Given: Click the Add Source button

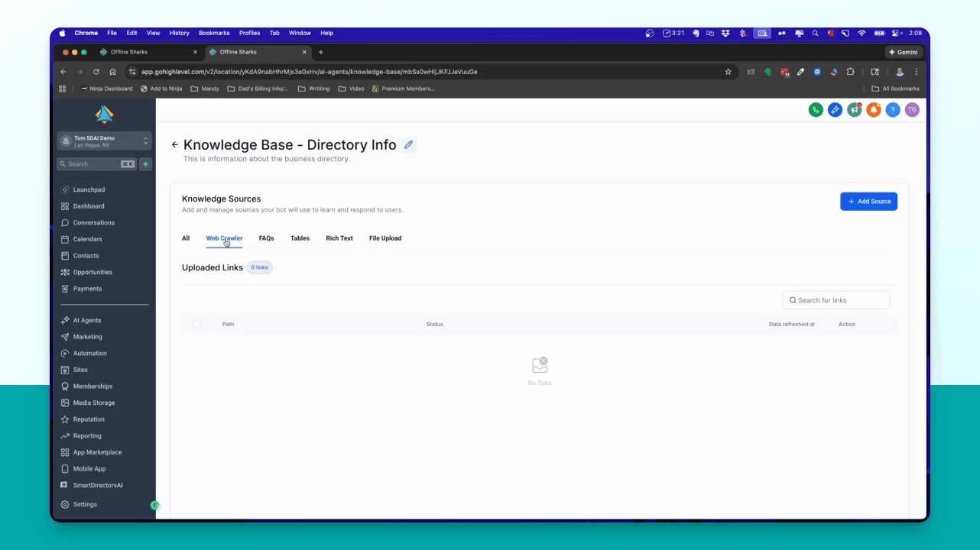Looking at the screenshot, I should (x=868, y=202).
